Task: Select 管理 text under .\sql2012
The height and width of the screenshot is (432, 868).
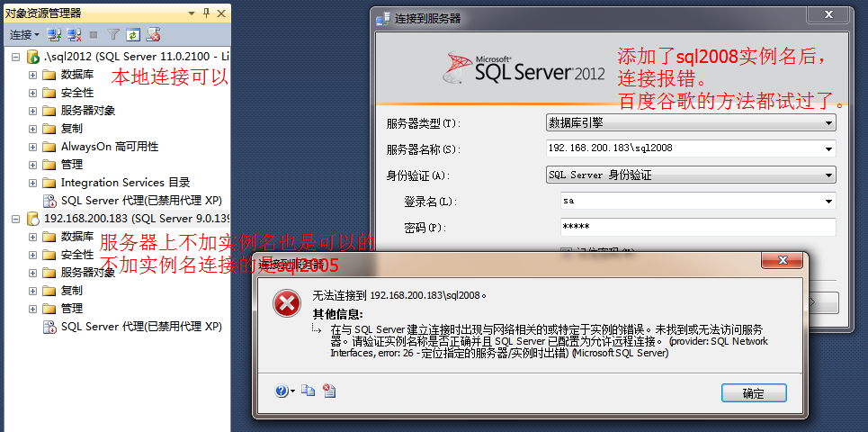Action: 72,165
